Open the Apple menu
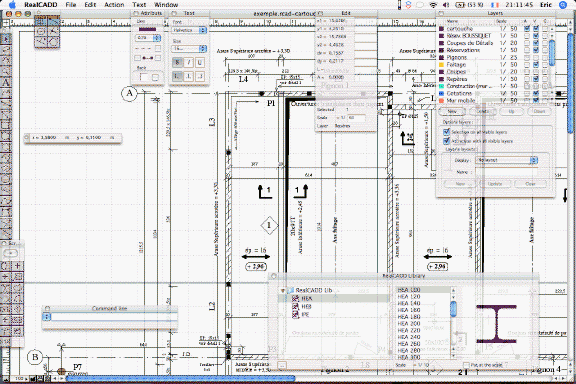 (12, 5)
